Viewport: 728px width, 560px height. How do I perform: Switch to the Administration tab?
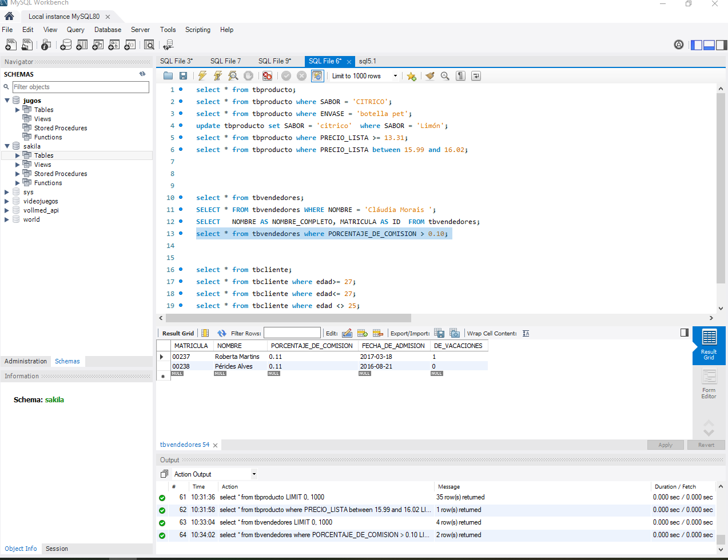(26, 361)
